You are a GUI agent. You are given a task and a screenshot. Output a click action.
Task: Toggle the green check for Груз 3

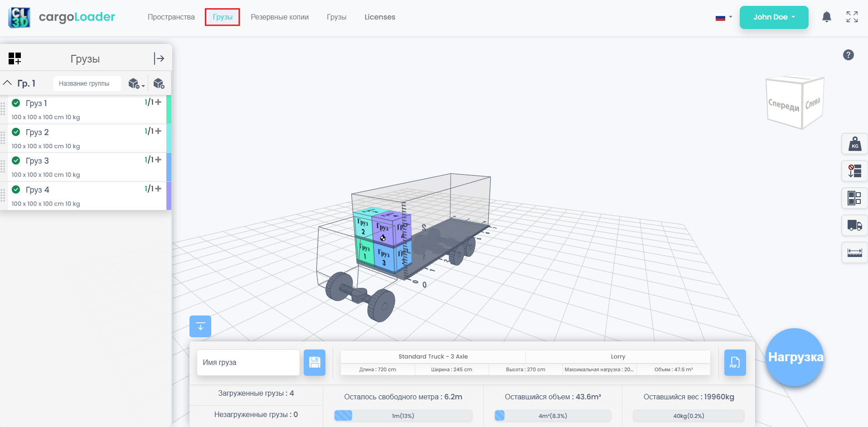tap(16, 160)
